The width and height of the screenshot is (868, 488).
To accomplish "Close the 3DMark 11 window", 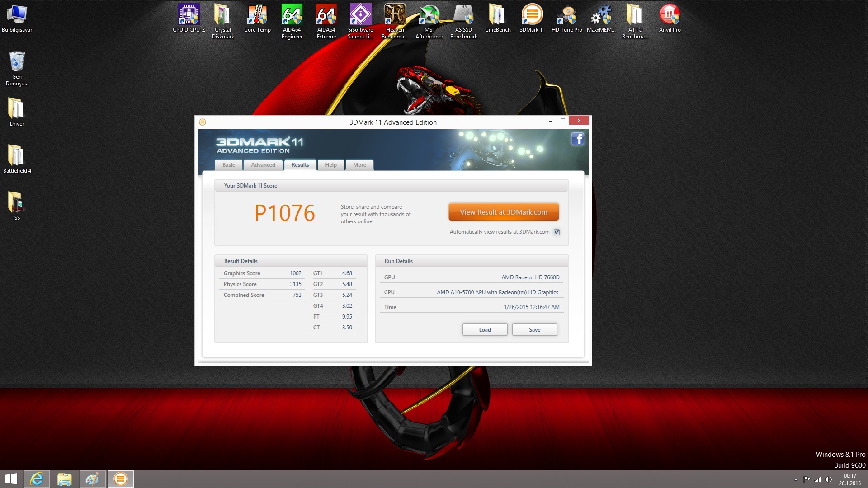I will point(579,120).
